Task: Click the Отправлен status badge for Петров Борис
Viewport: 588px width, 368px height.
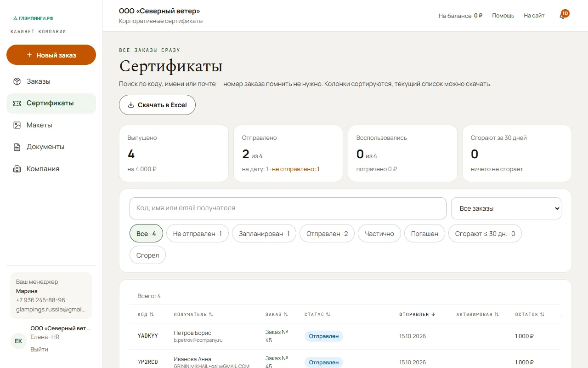Action: pos(324,336)
